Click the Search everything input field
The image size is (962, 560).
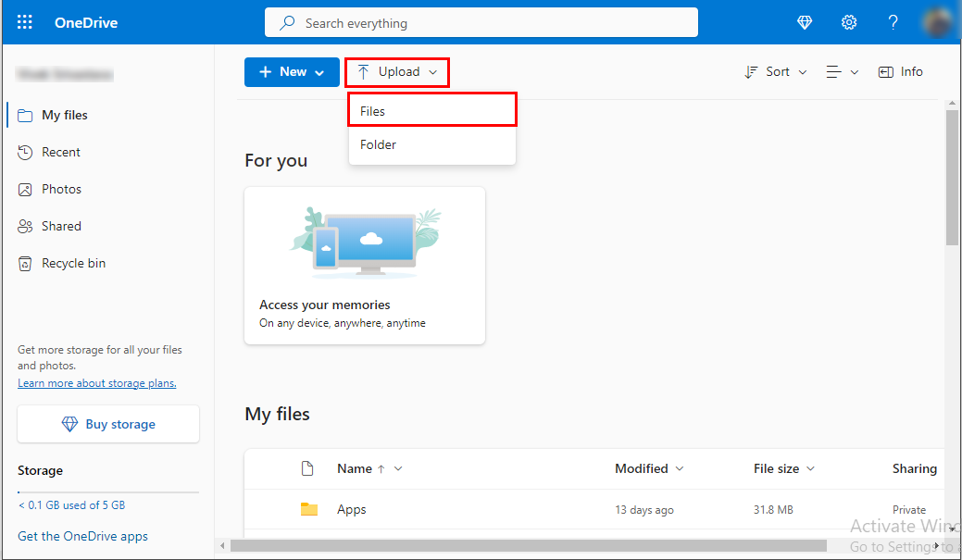(481, 23)
